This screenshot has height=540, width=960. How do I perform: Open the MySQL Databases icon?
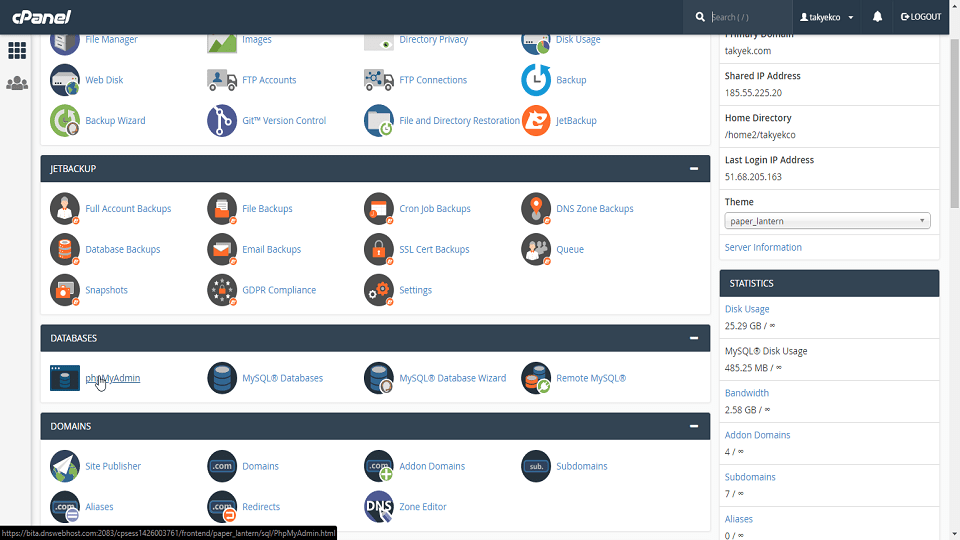[x=222, y=378]
